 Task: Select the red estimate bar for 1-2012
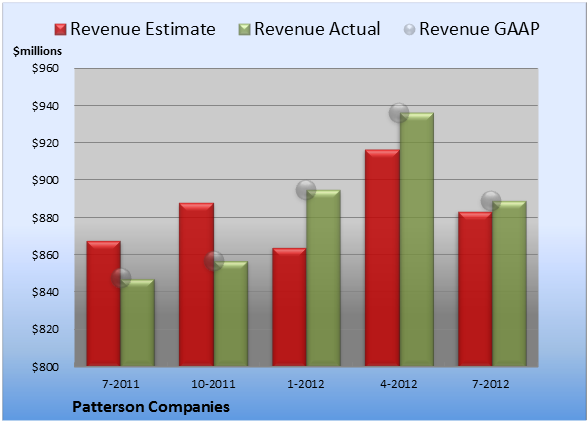(x=289, y=307)
